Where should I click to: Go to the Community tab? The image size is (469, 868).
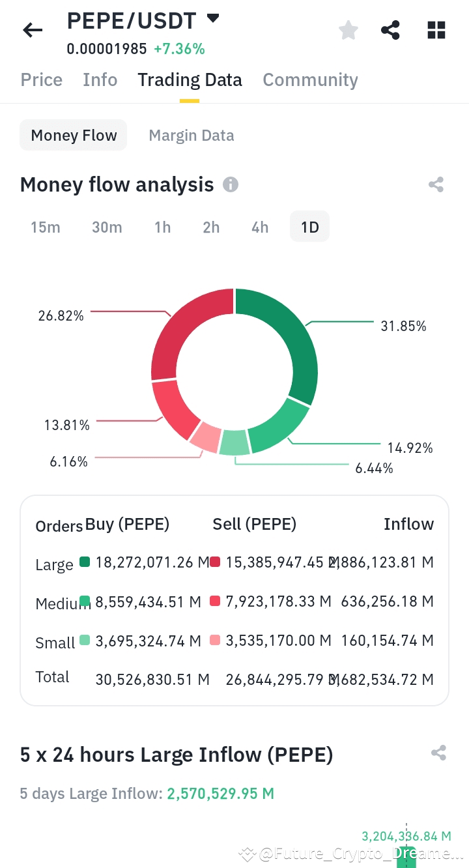click(x=310, y=80)
